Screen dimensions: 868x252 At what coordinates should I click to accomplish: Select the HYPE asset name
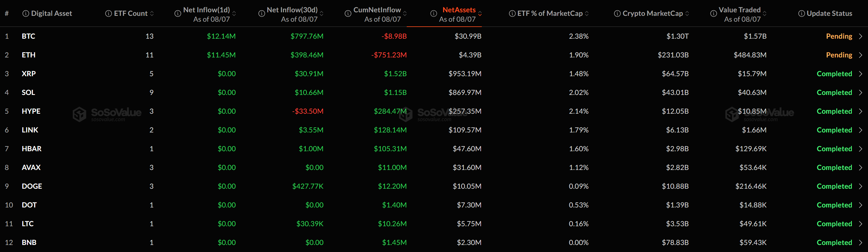(x=31, y=111)
